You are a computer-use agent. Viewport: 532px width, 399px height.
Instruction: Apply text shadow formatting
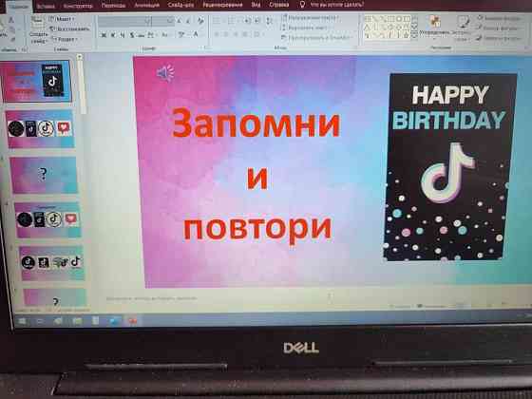[x=132, y=35]
